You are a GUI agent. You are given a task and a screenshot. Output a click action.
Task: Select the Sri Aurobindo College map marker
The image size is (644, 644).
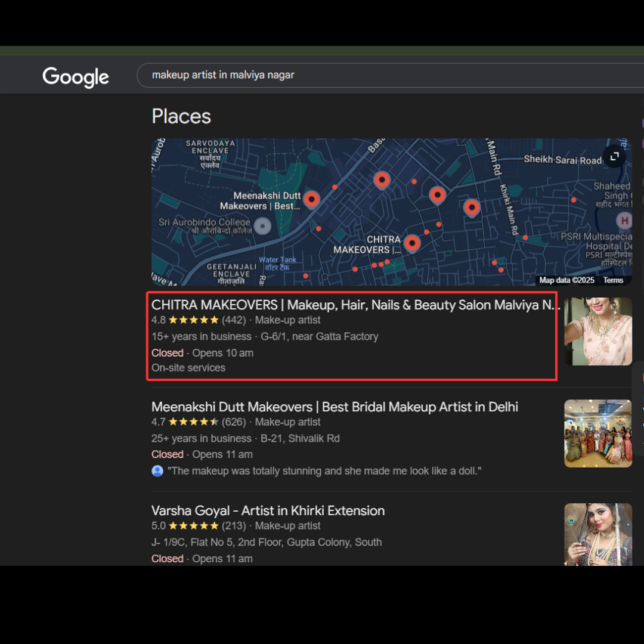tap(263, 226)
